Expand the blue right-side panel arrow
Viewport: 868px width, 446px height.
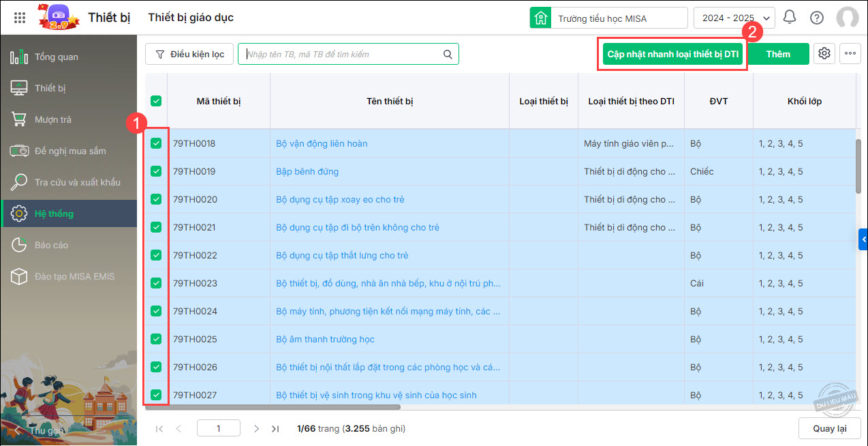(x=863, y=239)
